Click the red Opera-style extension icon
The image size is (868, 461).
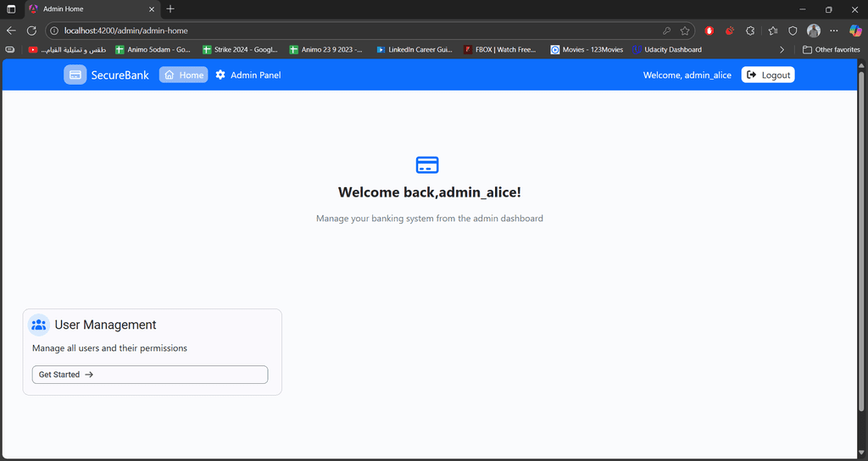[x=709, y=31]
